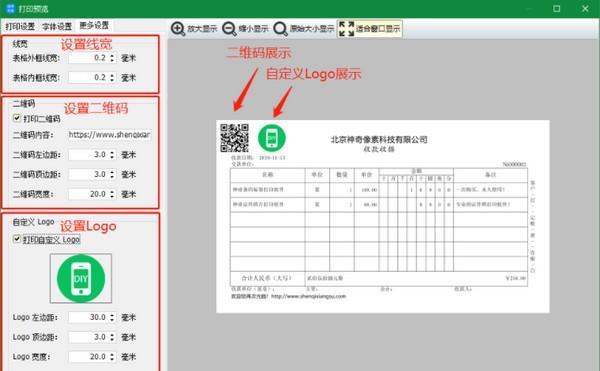
Task: Click the 二维码宽度 stepper arrows
Action: pyautogui.click(x=112, y=194)
